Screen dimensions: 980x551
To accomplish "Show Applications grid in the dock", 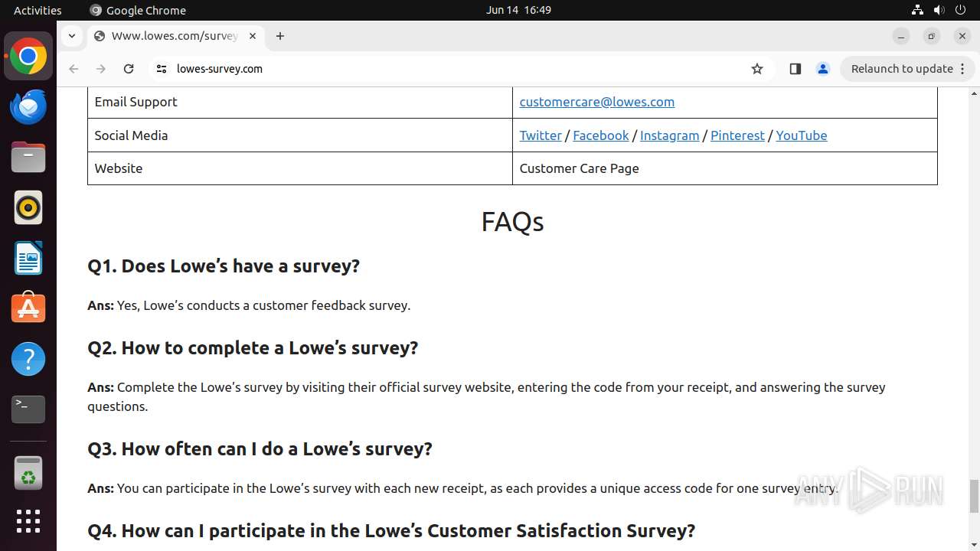I will (28, 521).
